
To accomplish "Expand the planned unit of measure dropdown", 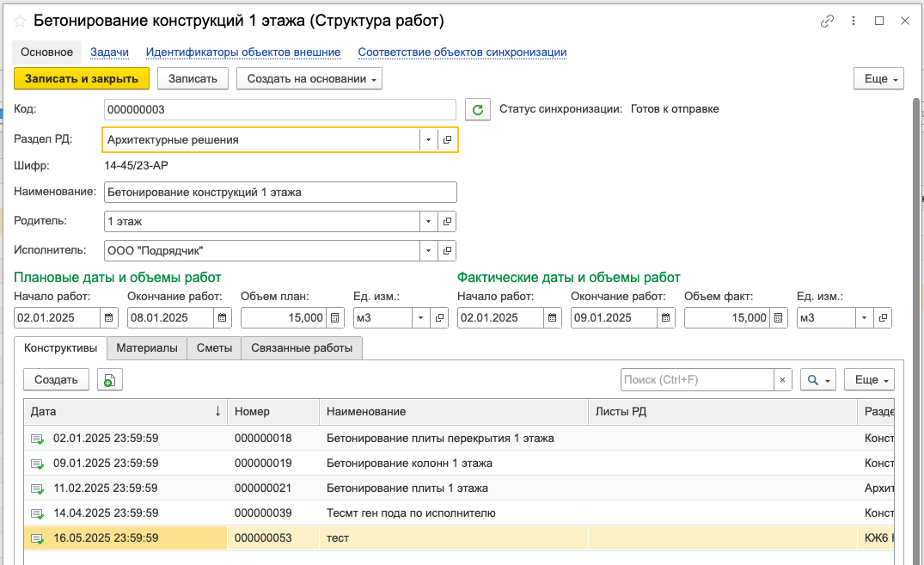I will [421, 317].
